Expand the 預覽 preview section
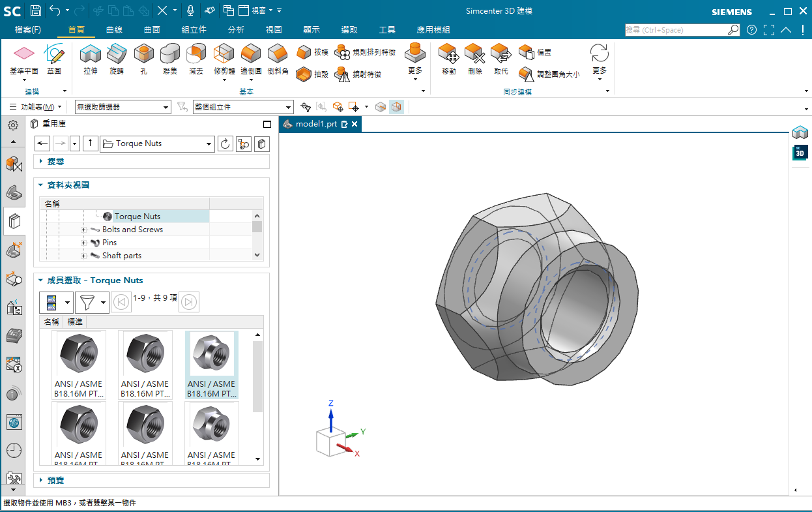Screen dimensions: 812x512 pos(40,480)
